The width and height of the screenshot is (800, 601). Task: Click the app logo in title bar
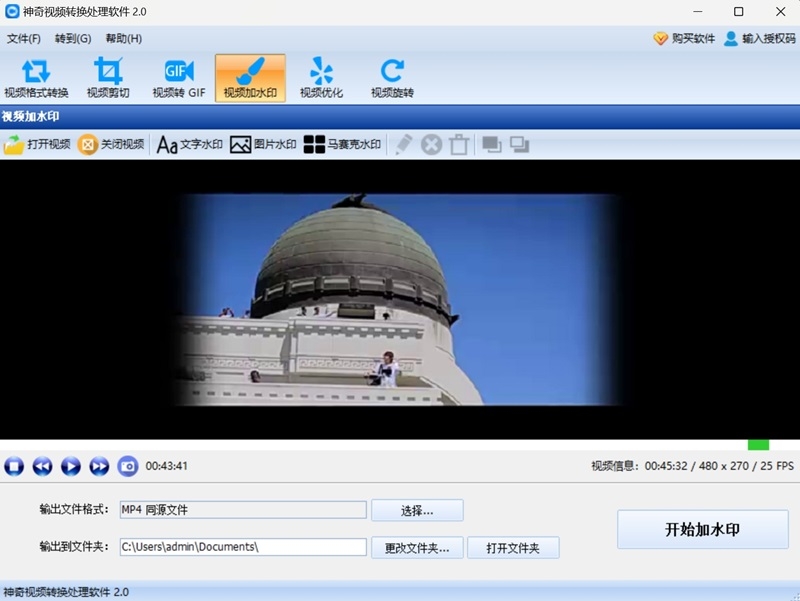pos(12,11)
